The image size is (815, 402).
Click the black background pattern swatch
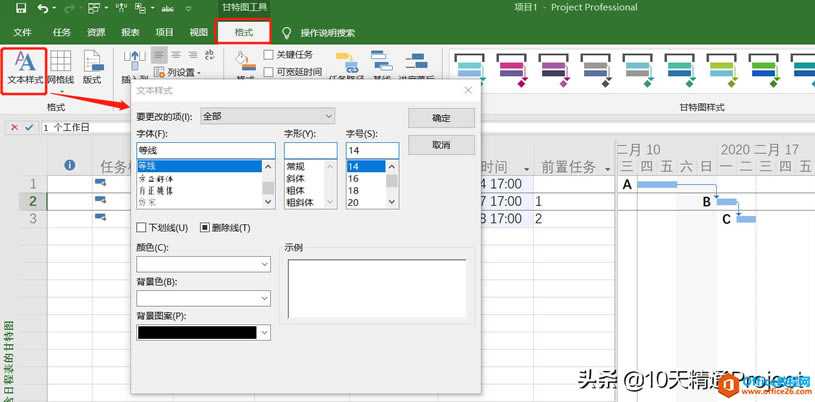click(x=197, y=333)
